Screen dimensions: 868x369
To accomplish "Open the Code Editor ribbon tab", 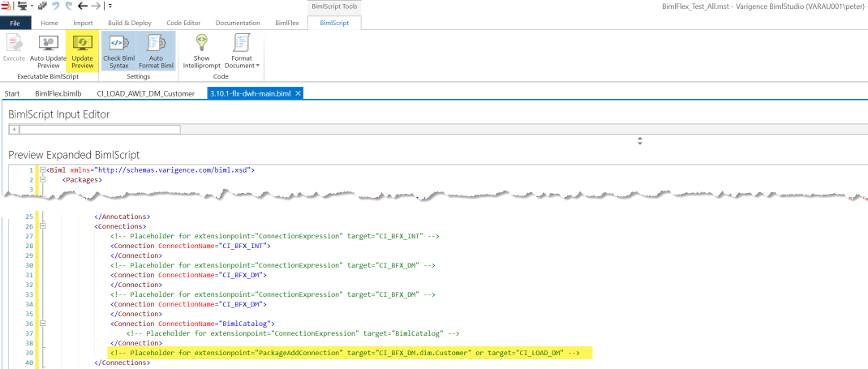I will 183,23.
